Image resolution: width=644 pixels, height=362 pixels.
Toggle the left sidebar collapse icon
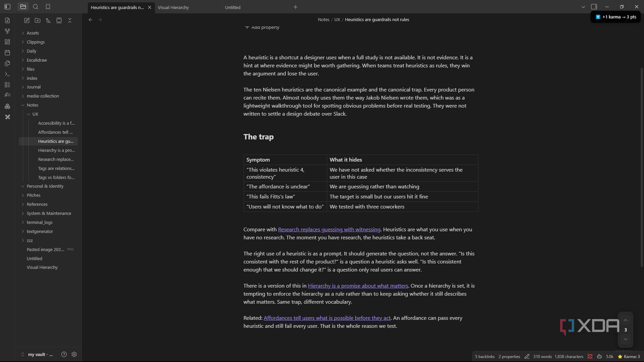[x=7, y=7]
